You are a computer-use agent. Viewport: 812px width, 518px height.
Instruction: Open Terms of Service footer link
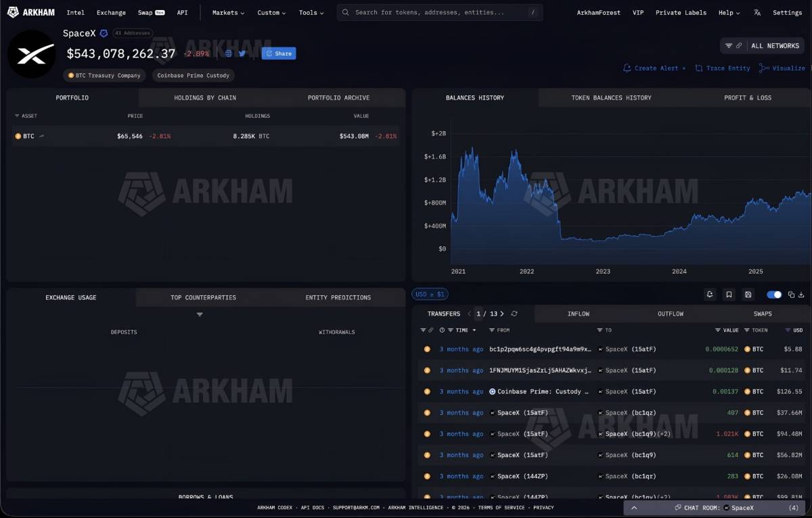pos(501,508)
